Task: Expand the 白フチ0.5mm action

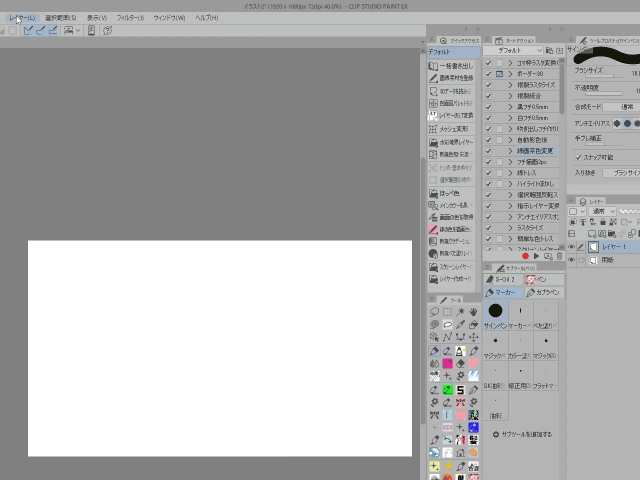Action: pyautogui.click(x=510, y=118)
